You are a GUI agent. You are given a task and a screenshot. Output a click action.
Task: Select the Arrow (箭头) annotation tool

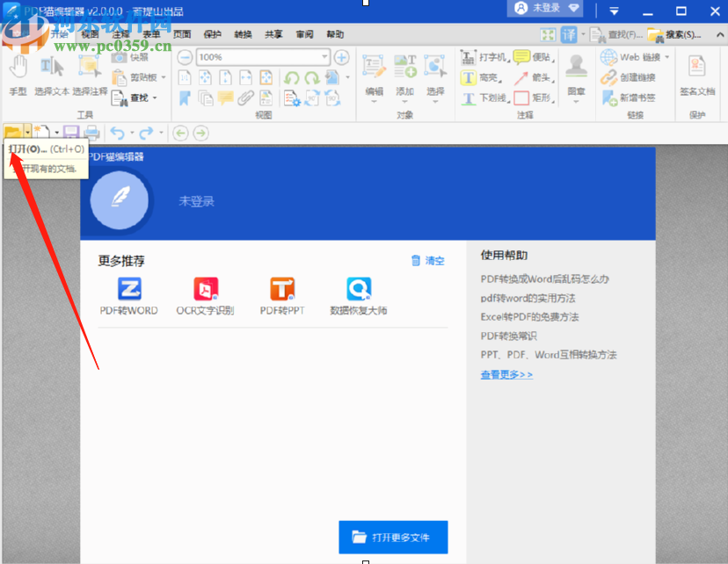point(535,77)
